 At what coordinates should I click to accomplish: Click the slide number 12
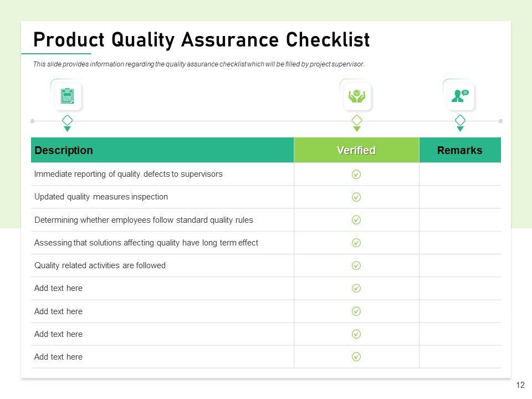(x=520, y=385)
